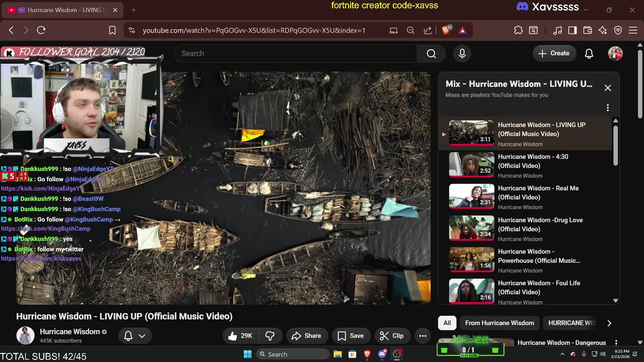Open the browser hamburger menu
This screenshot has height=362, width=644.
[633, 30]
